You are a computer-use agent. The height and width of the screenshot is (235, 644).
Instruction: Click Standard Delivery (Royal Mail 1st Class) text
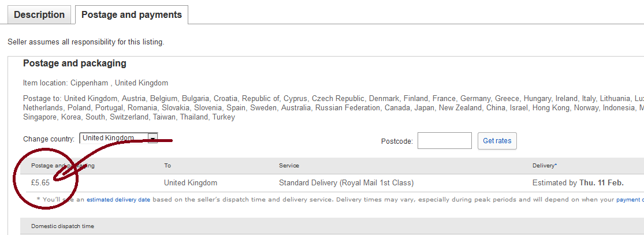[346, 183]
